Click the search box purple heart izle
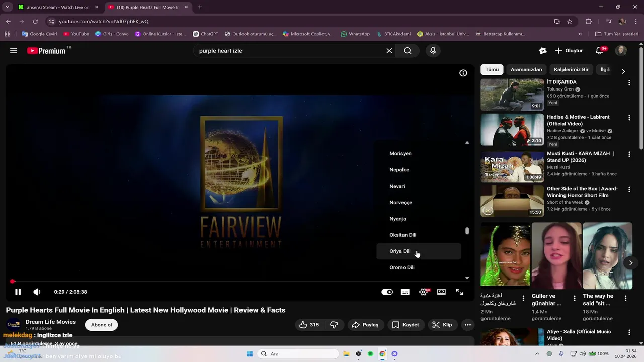The image size is (644, 362). (x=289, y=51)
